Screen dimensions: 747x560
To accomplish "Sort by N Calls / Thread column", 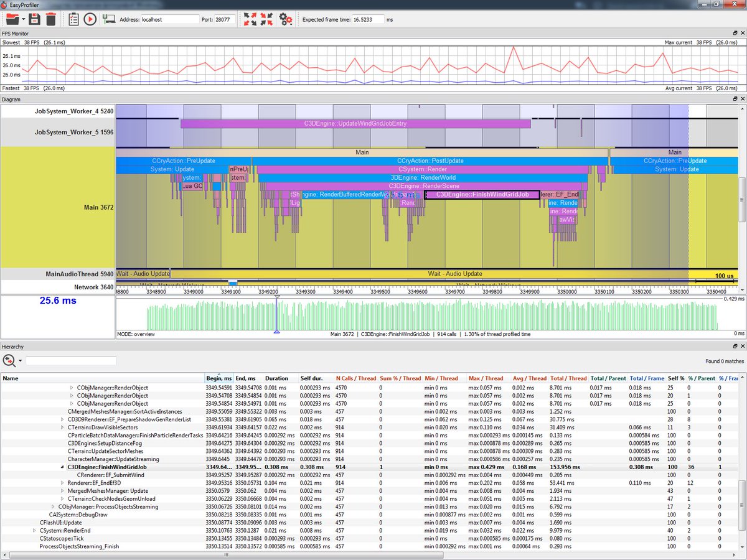I will click(356, 378).
